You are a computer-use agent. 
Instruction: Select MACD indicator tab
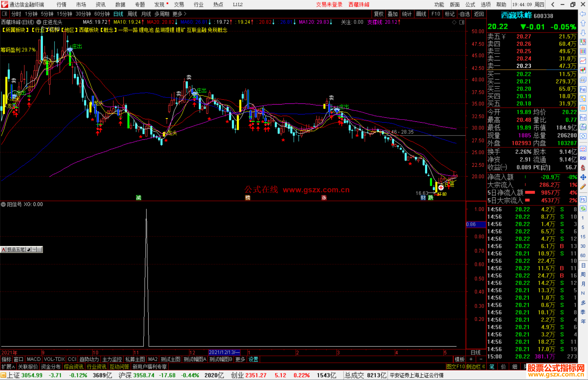click(34, 359)
